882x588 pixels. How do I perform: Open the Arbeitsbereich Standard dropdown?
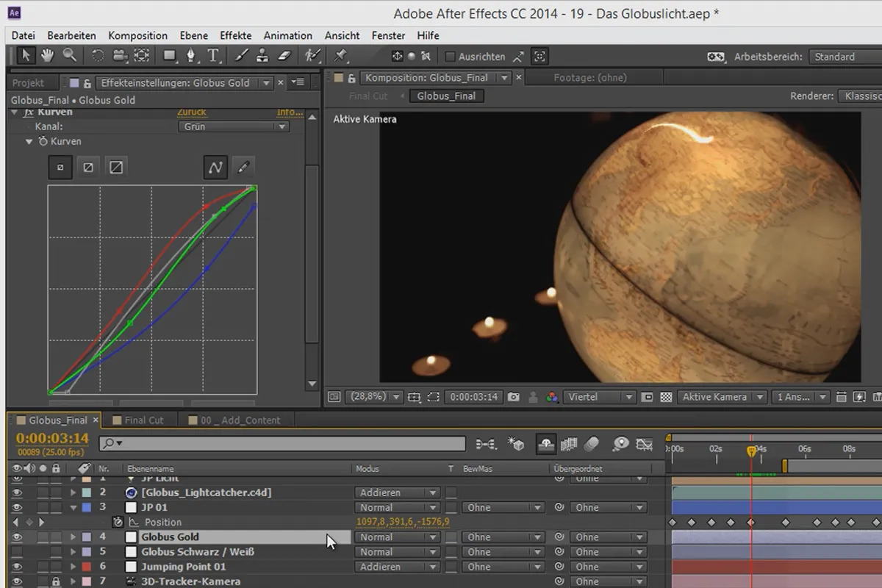(845, 57)
